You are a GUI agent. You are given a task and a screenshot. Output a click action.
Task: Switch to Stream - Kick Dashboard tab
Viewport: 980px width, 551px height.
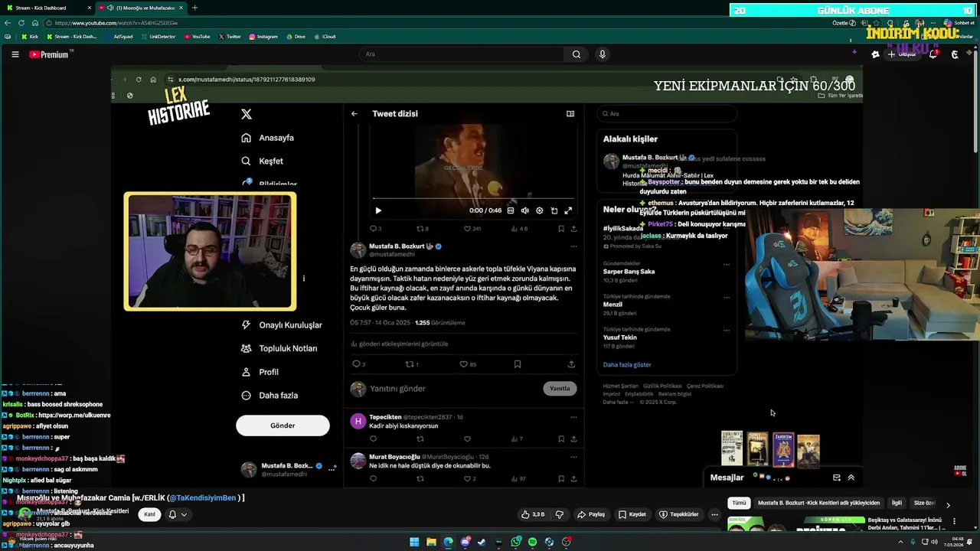point(46,8)
